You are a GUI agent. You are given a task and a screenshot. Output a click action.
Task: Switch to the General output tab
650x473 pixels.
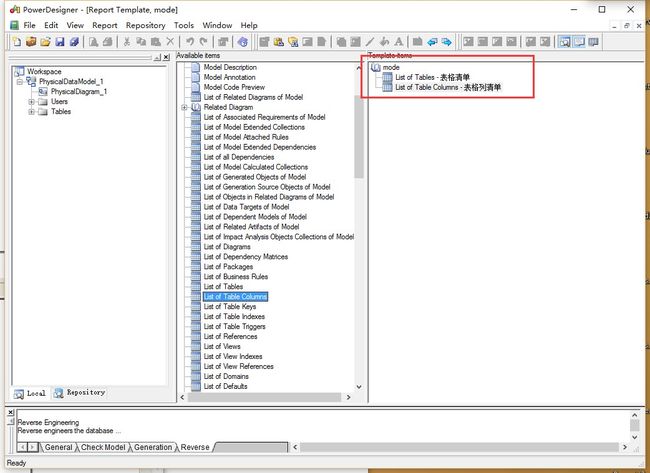point(58,447)
